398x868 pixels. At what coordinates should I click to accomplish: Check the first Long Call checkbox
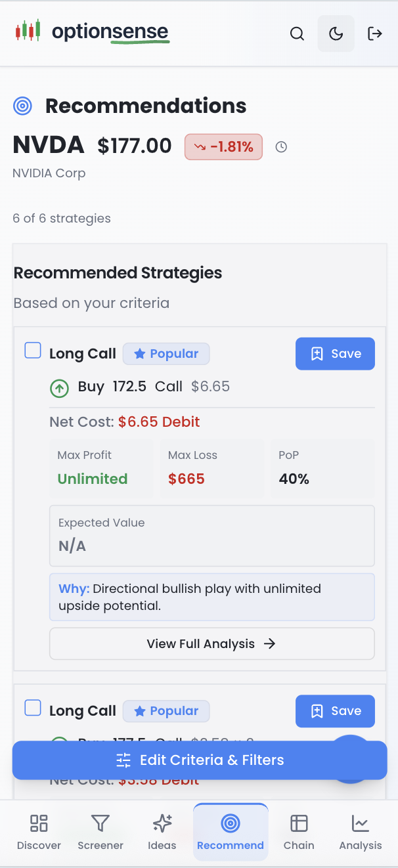(33, 351)
